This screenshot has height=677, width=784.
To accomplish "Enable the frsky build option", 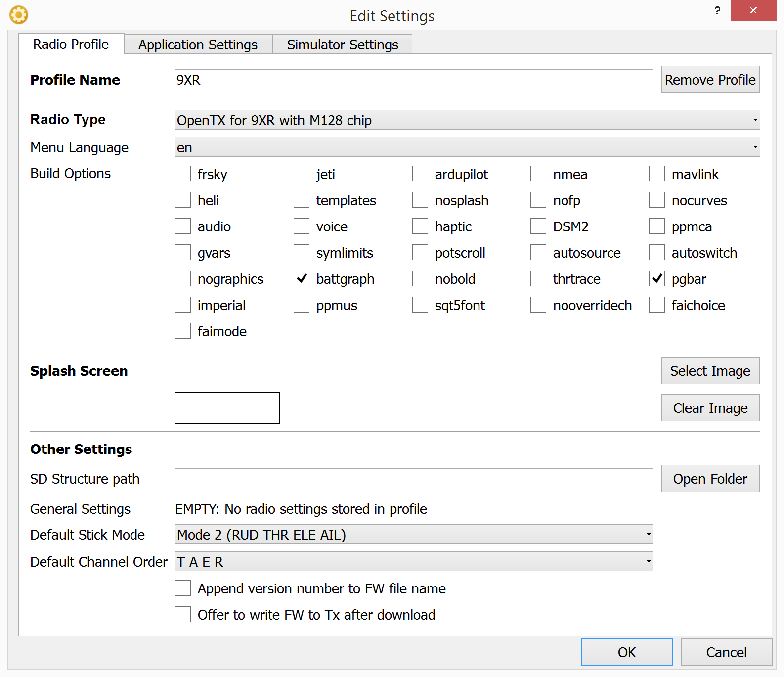I will pos(183,174).
